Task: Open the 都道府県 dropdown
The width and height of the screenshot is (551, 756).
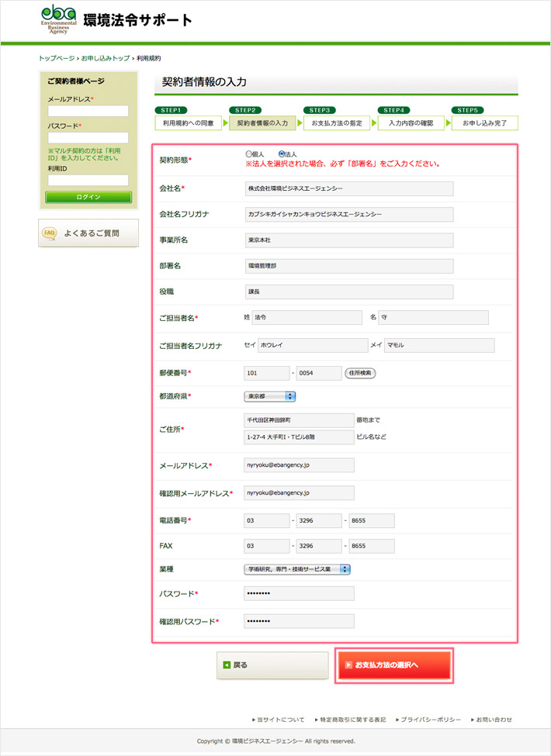Action: tap(270, 396)
